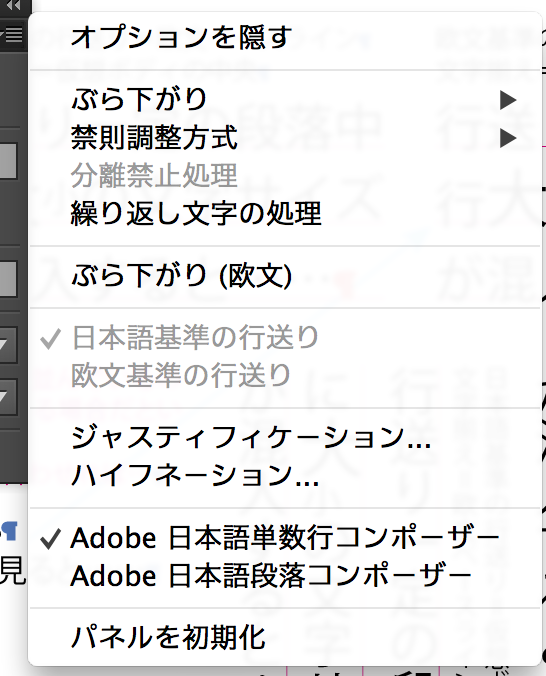Select Adobe 日本語単数行コンポーザー
This screenshot has height=676, width=546.
[285, 538]
